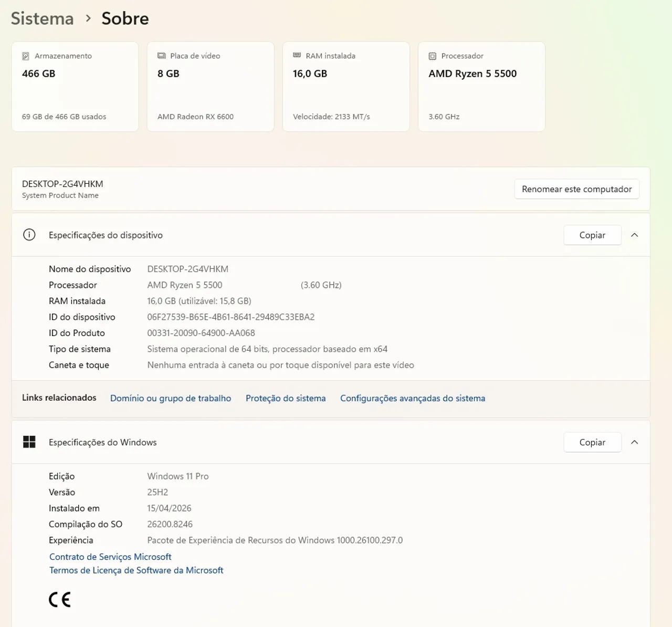Viewport: 672px width, 627px height.
Task: Click the 3.60 GHz text in Processador card
Action: tap(444, 117)
